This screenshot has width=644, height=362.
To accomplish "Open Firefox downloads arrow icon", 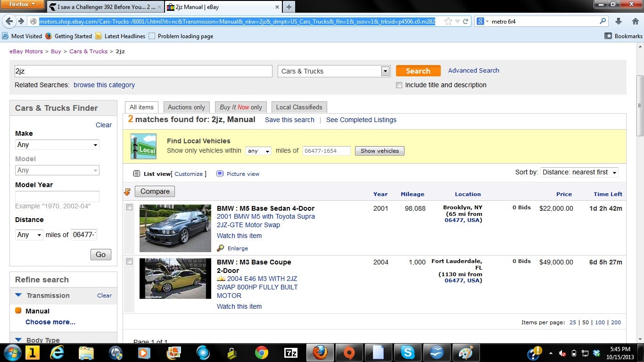I will [x=619, y=21].
